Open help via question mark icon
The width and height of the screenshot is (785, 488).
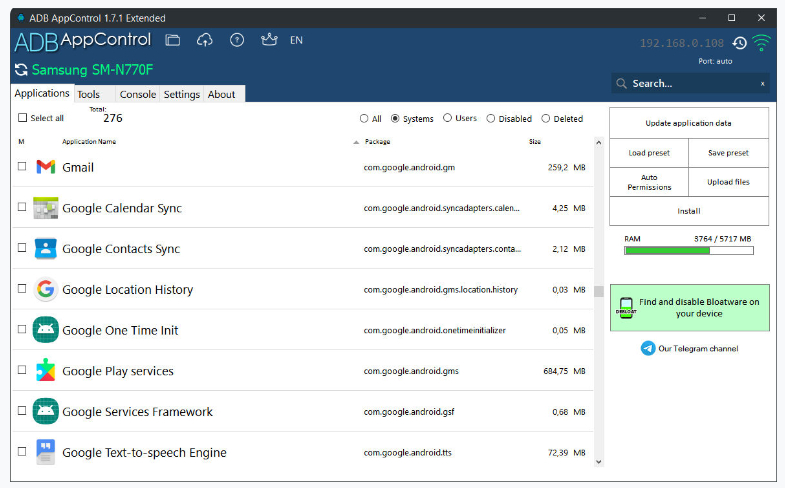237,40
